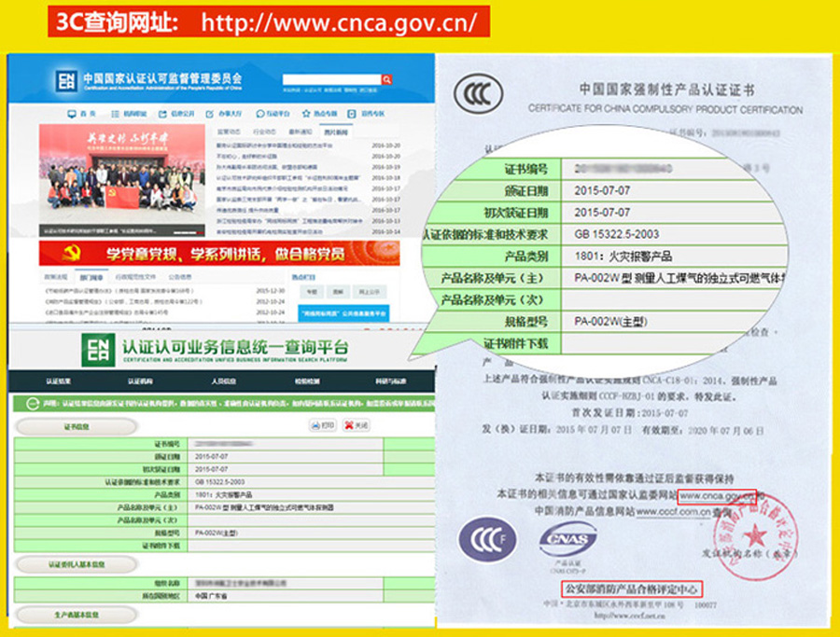Click 'PA-002W(主型)' in the magnified callout
840x637 pixels.
tap(610, 322)
